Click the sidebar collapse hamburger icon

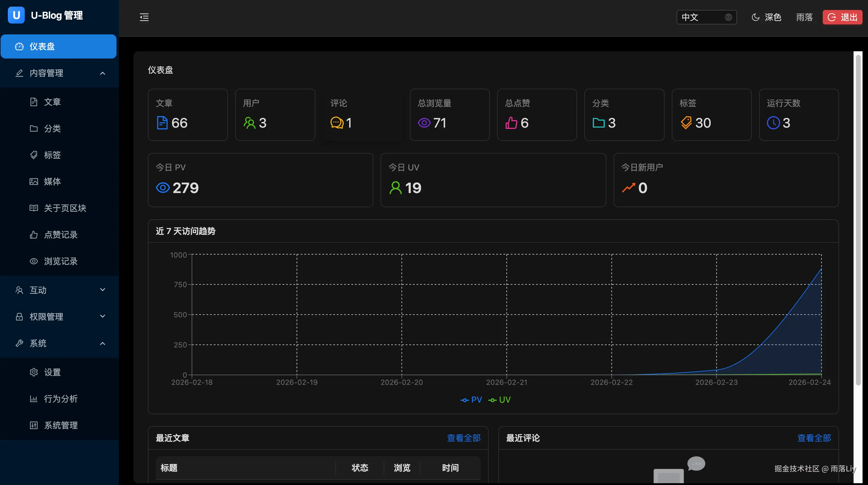144,17
